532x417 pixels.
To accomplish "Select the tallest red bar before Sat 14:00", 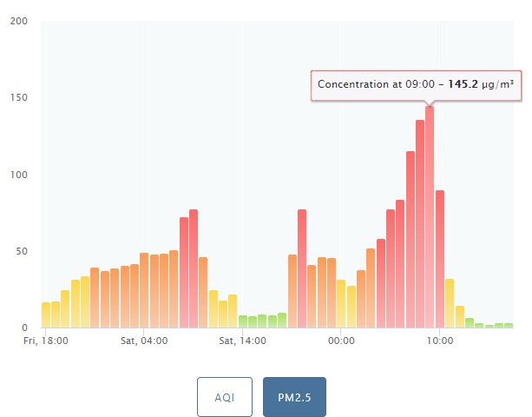I will (x=194, y=268).
